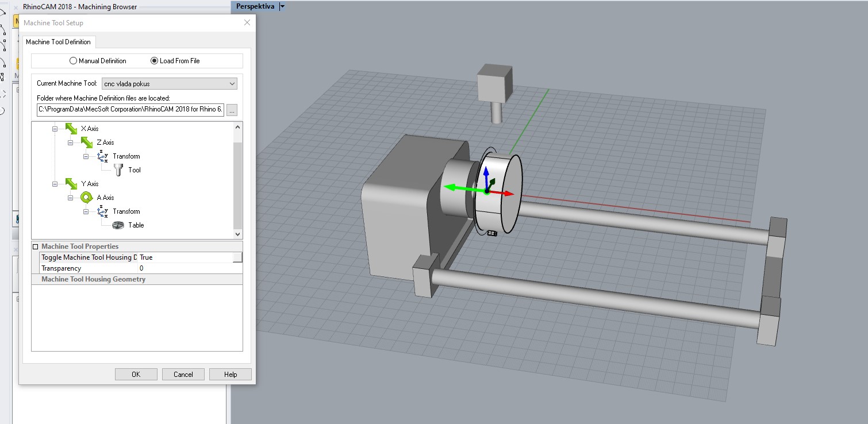Collapse the X Axis tree node
Viewport: 868px width, 424px height.
click(x=55, y=129)
